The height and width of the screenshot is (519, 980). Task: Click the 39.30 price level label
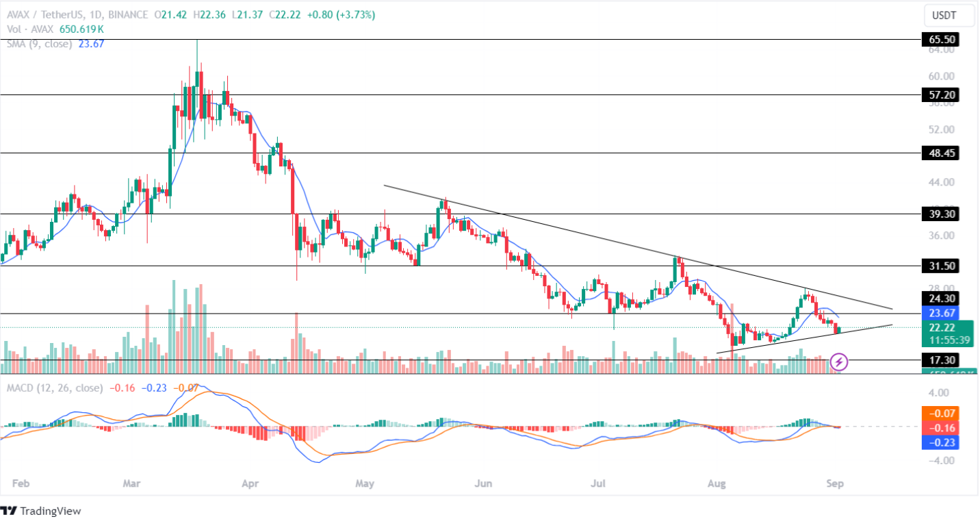point(939,214)
